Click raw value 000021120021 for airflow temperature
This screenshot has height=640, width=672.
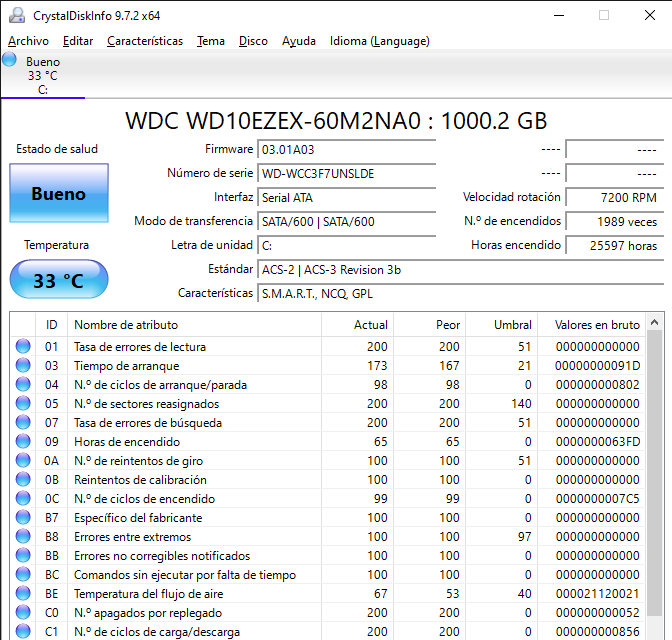coord(597,593)
